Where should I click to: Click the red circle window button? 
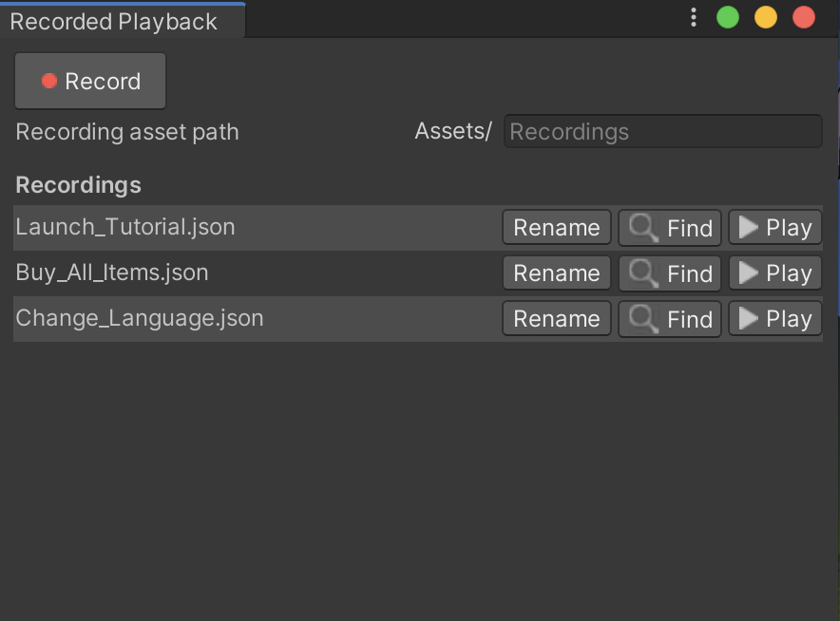(x=804, y=18)
